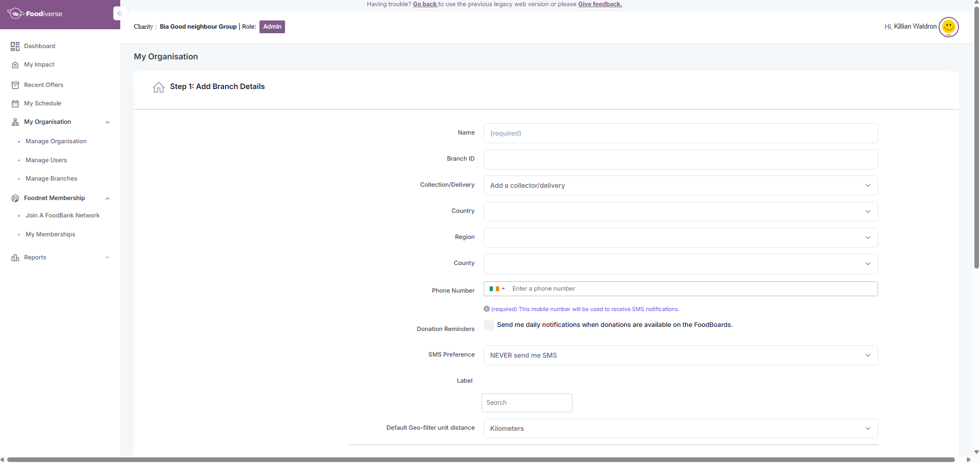Click the smiley face user avatar
Viewport: 980px width, 463px height.
948,27
